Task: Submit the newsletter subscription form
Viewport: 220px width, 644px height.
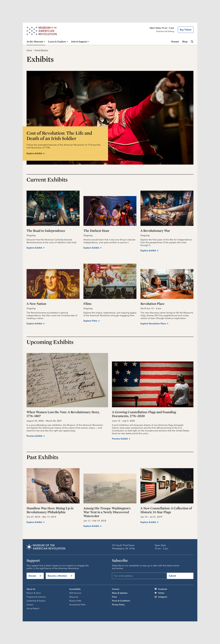Action: pos(180,576)
